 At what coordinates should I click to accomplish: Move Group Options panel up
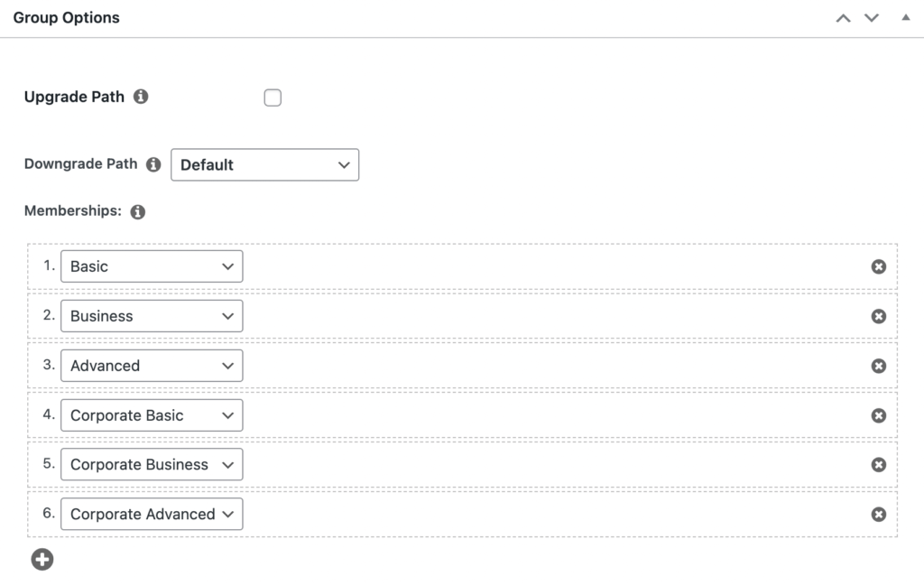pyautogui.click(x=844, y=18)
